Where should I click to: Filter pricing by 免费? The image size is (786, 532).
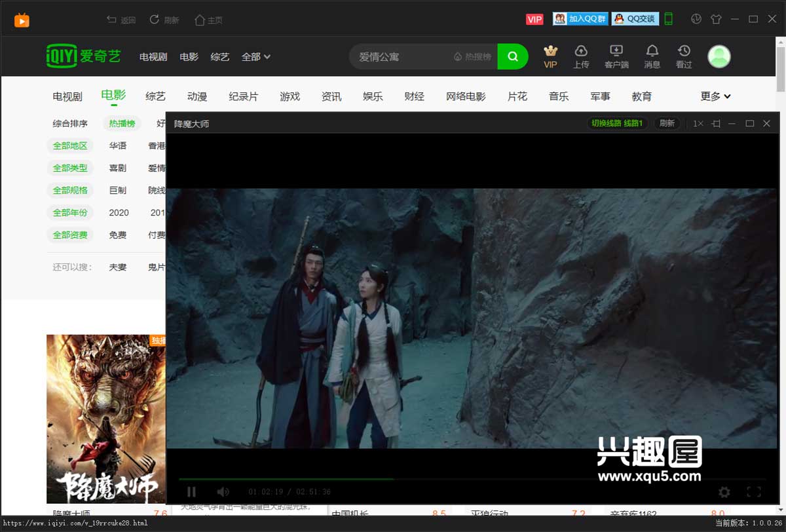(118, 235)
